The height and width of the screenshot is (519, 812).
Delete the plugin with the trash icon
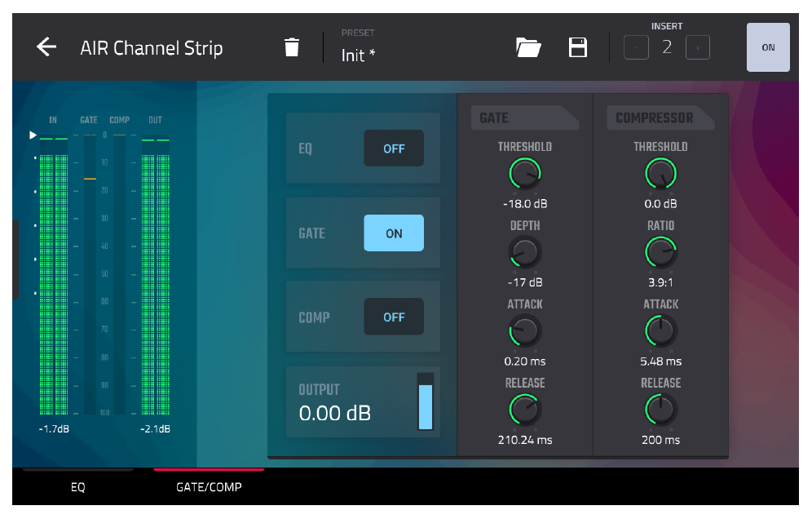pyautogui.click(x=292, y=47)
